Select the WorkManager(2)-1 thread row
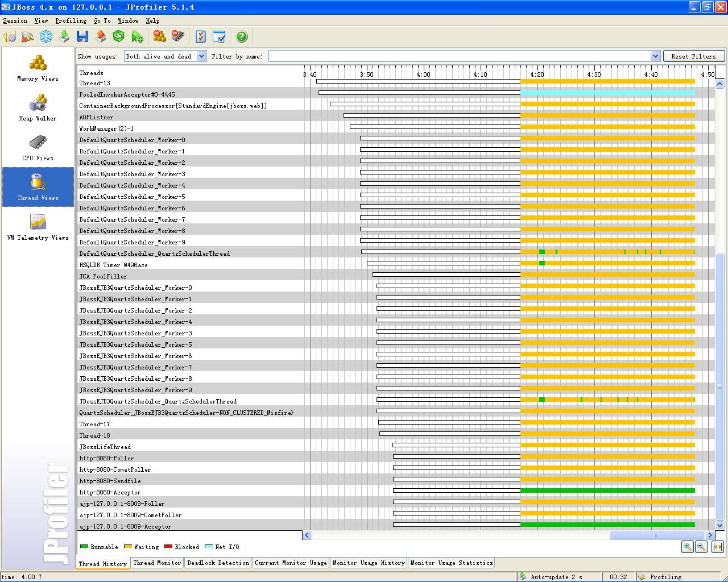The image size is (728, 582). [x=396, y=128]
